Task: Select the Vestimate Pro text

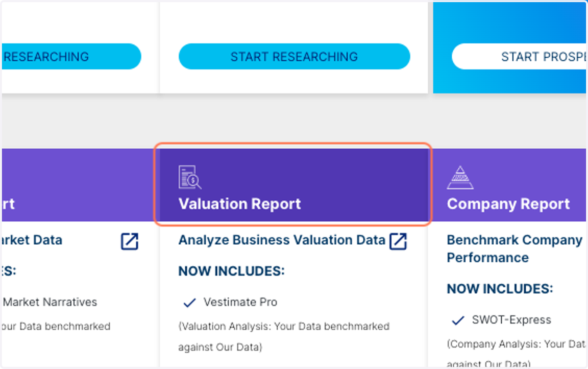Action: 240,302
